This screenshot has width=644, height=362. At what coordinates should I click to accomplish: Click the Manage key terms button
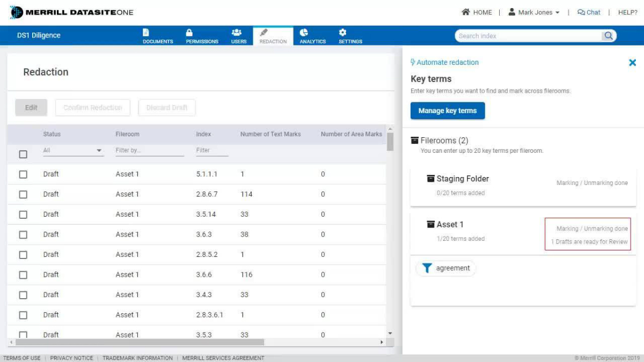click(x=448, y=110)
